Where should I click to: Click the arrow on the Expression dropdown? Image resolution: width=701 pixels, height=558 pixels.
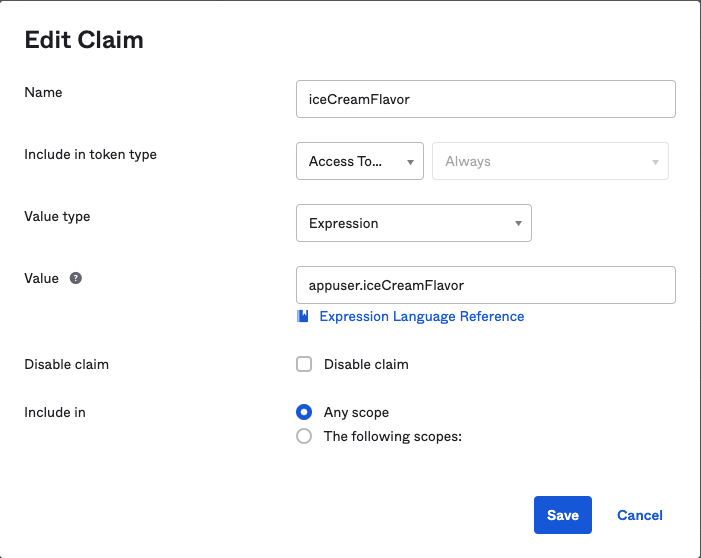pyautogui.click(x=518, y=223)
